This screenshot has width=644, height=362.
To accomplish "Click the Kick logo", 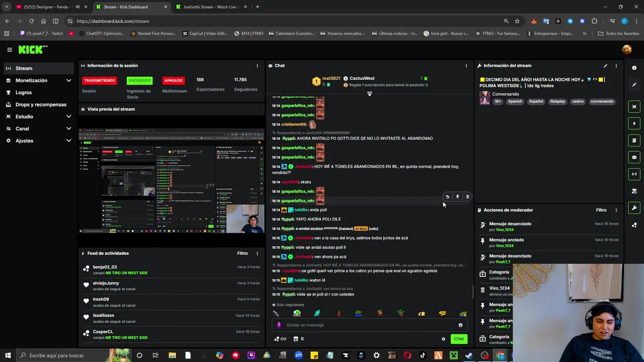I will pos(33,50).
